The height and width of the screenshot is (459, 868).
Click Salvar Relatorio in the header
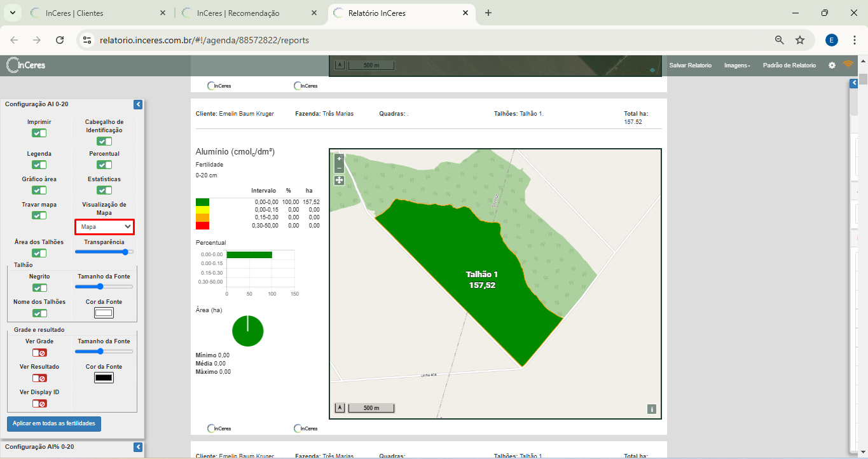690,65
